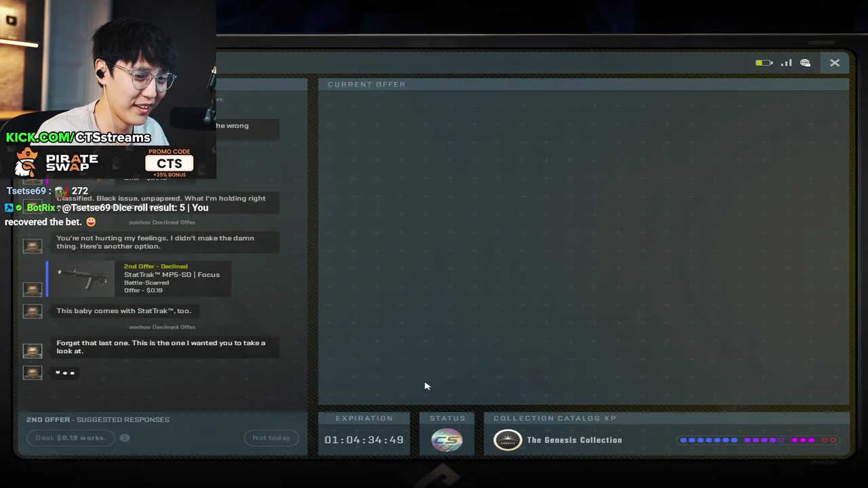Click 'This baby comes with StatTrak™, too.' message
The width and height of the screenshot is (868, 488).
pos(123,310)
